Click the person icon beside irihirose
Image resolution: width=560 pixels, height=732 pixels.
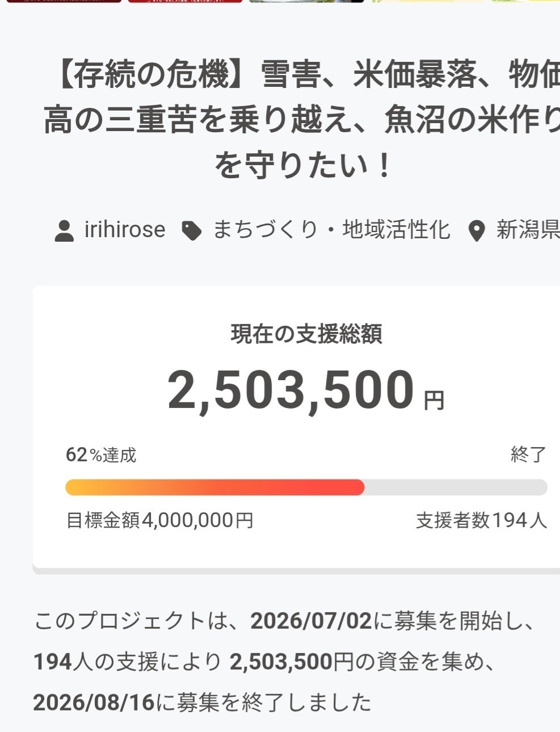[64, 230]
